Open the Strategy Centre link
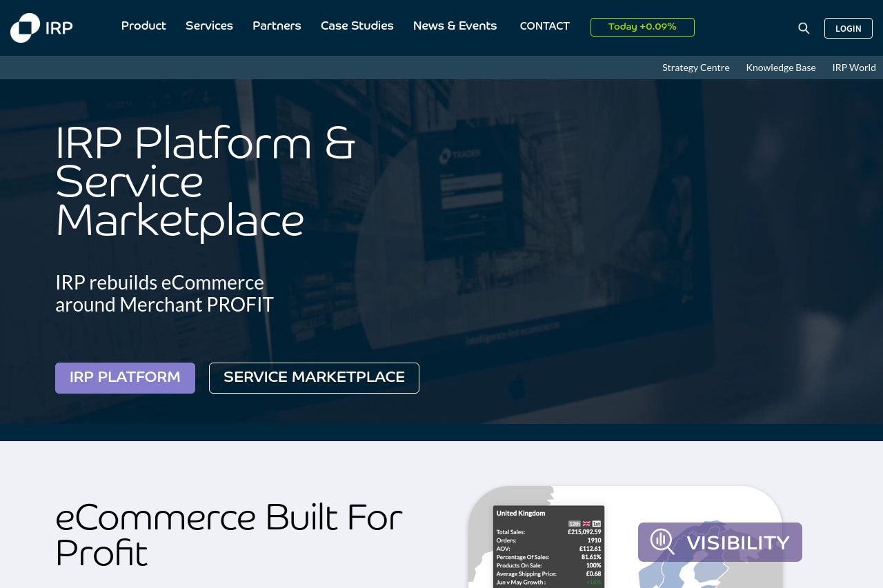The image size is (883, 588). (695, 68)
